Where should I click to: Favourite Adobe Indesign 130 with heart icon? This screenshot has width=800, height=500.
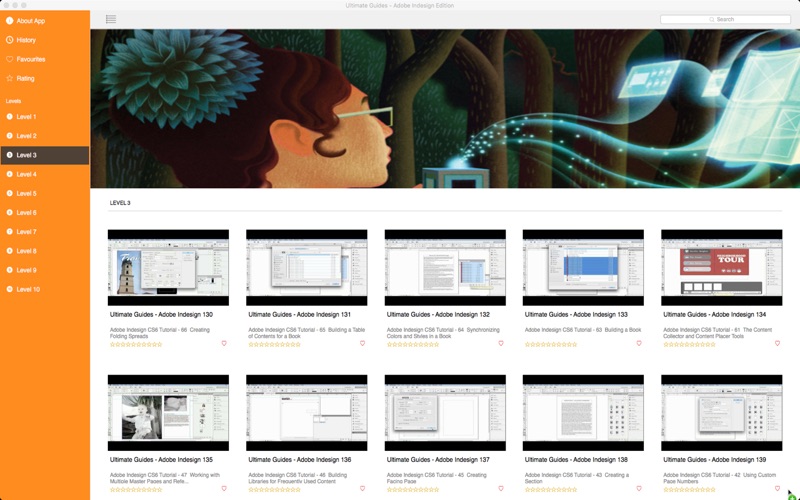(224, 343)
